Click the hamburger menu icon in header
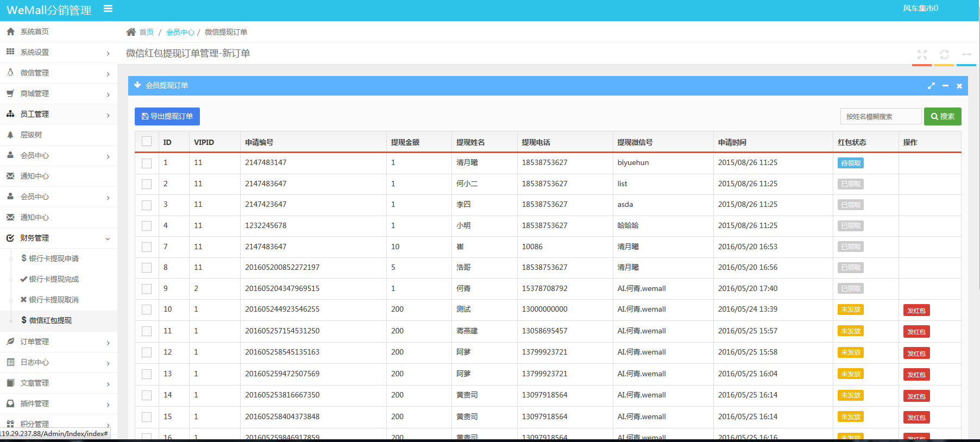 pyautogui.click(x=108, y=9)
